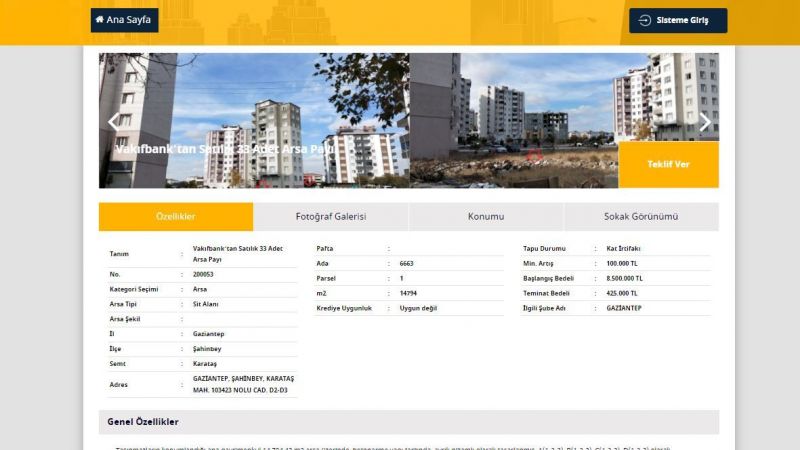Select Tapu Durumu Kat İrtifakı value
The image size is (800, 450).
(x=623, y=248)
